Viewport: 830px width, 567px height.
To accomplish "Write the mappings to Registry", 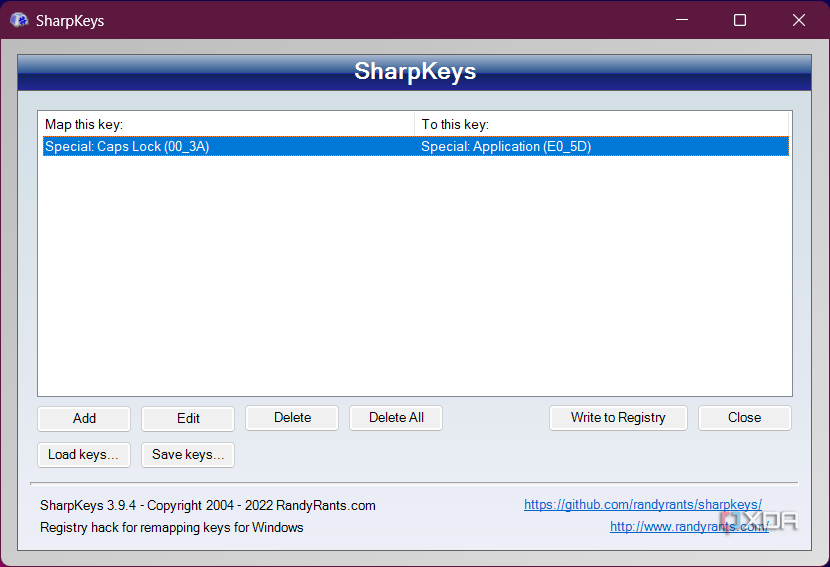I will click(618, 418).
